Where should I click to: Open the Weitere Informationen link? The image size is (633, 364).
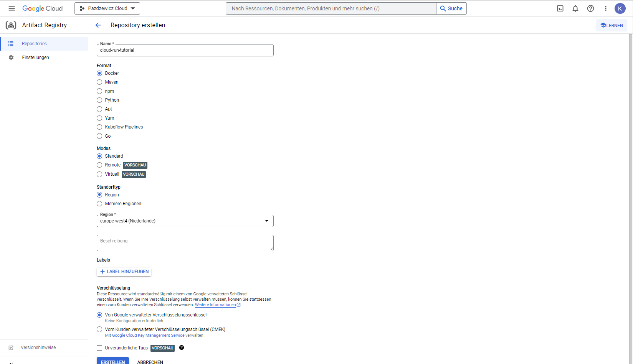coord(215,305)
